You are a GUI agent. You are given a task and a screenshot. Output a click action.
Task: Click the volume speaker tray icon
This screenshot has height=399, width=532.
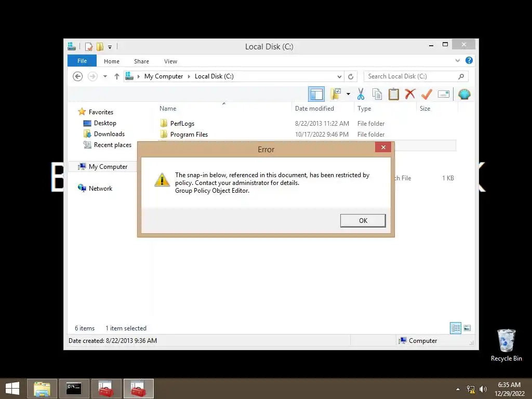pos(483,389)
